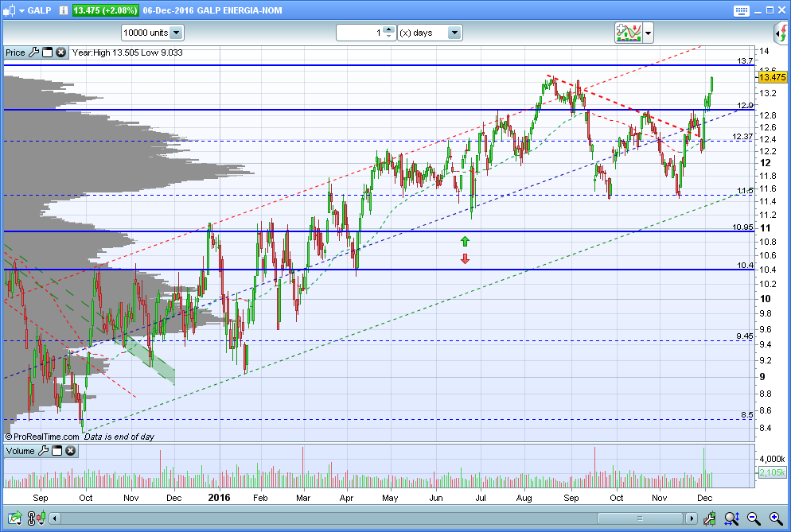Expand the trading side panel tab
Image resolution: width=791 pixels, height=532 pixels.
click(781, 33)
